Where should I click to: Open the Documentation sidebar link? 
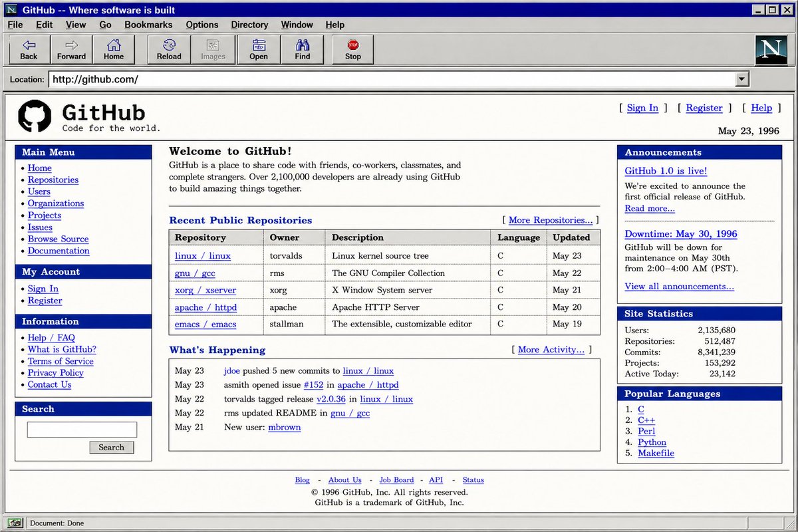click(x=59, y=251)
